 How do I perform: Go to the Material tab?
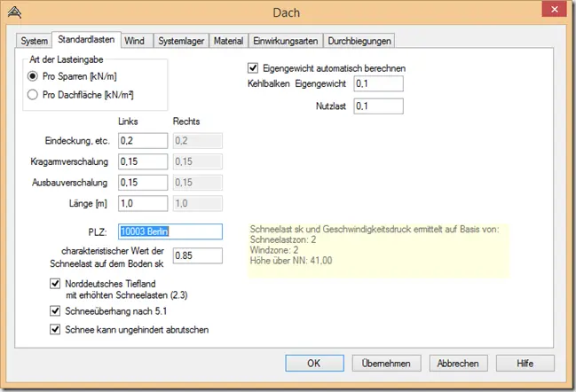228,41
